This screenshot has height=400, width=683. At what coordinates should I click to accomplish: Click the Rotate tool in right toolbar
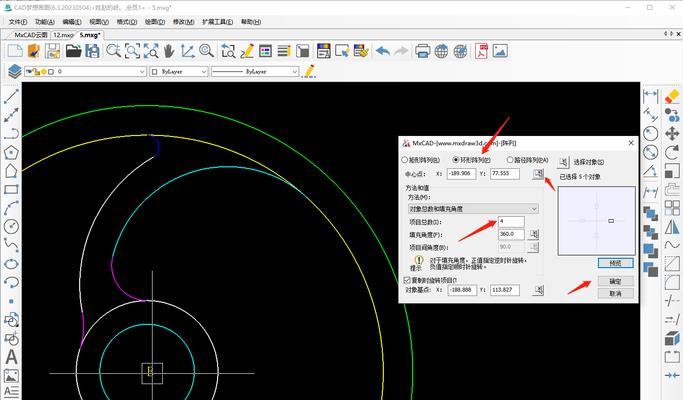coord(673,152)
